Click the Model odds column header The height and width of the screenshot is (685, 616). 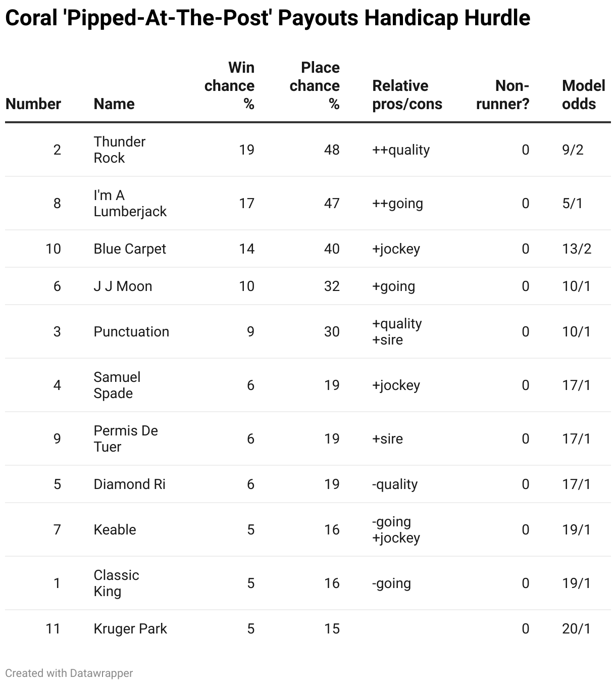583,94
